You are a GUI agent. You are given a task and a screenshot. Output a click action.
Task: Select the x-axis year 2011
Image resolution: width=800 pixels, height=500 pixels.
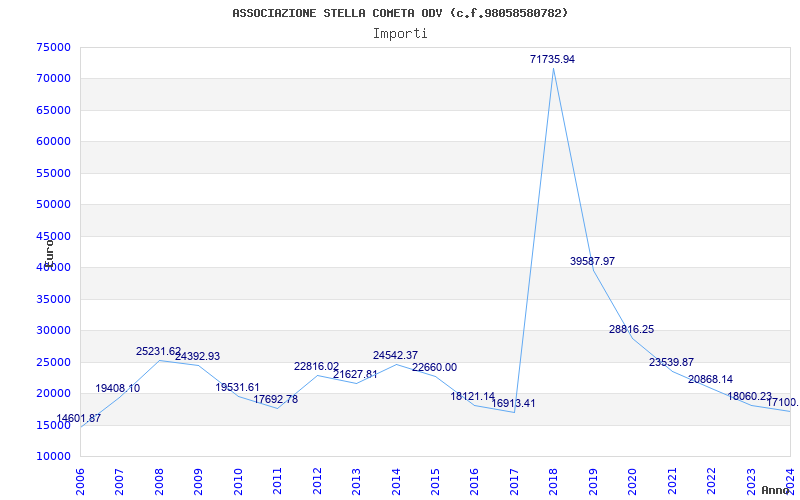[277, 481]
